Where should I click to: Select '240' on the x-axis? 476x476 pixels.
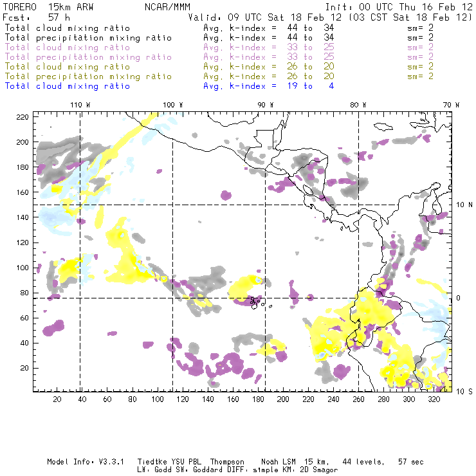[x=333, y=399]
